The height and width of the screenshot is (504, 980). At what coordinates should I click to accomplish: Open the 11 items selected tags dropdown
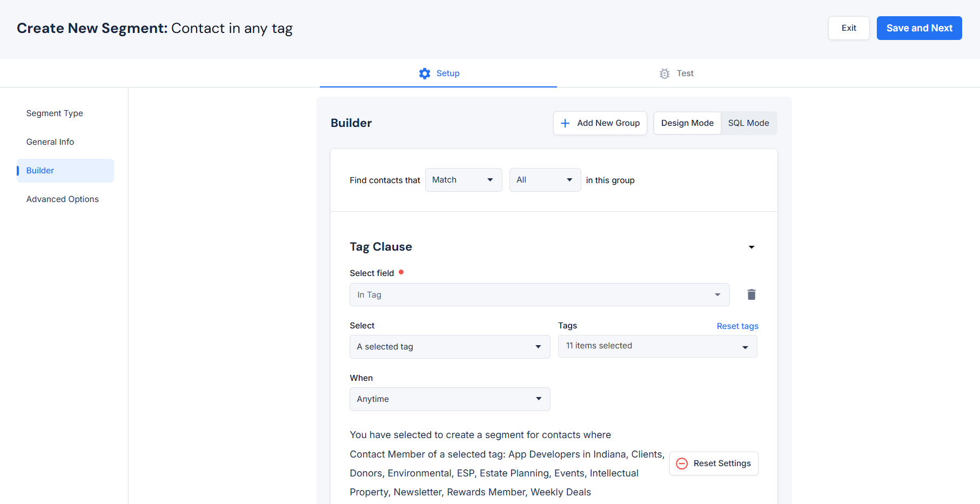point(657,346)
